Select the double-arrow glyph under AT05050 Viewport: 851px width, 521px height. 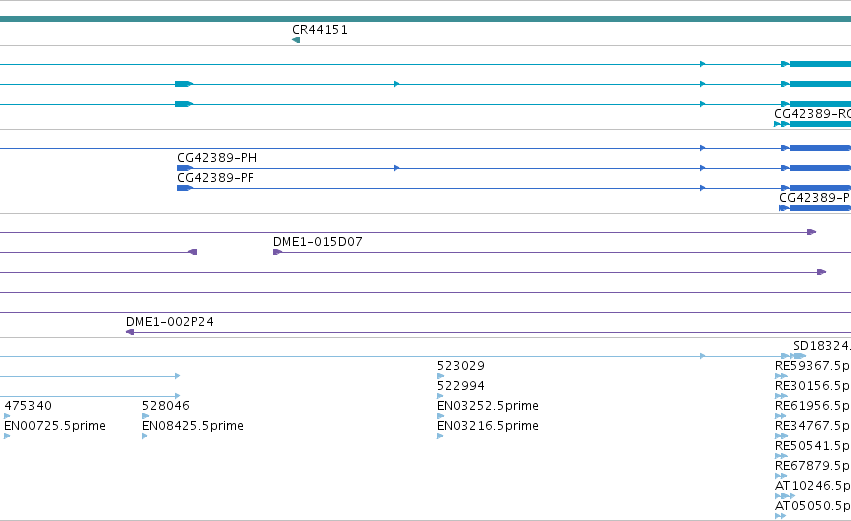click(x=780, y=516)
